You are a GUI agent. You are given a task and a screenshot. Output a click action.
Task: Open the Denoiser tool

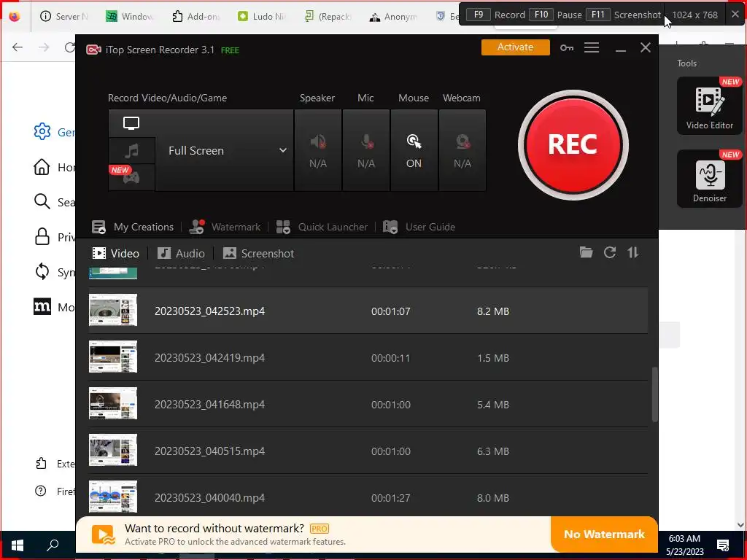coord(709,179)
